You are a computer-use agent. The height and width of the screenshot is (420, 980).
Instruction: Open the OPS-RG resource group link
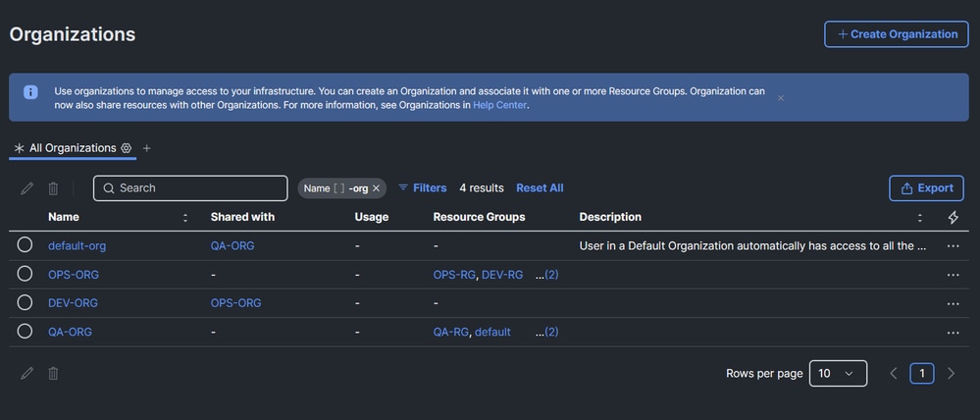454,275
